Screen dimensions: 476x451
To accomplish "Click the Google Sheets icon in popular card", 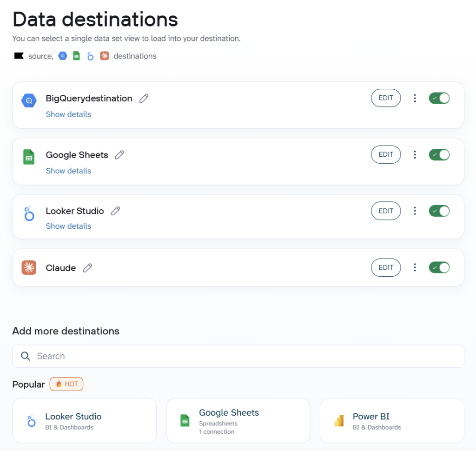I will coord(185,421).
